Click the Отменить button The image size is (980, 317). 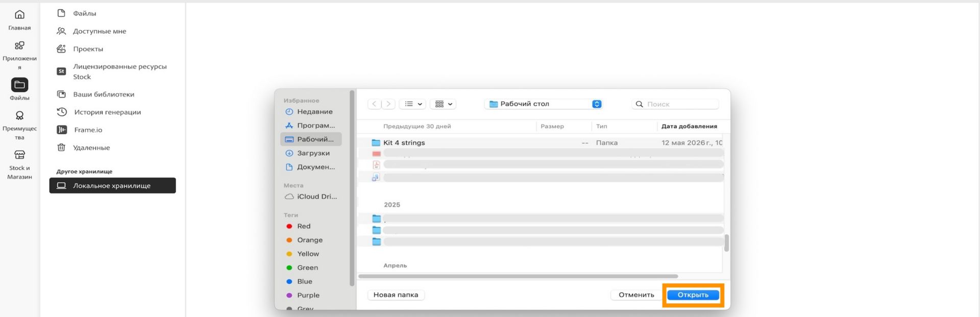(636, 295)
